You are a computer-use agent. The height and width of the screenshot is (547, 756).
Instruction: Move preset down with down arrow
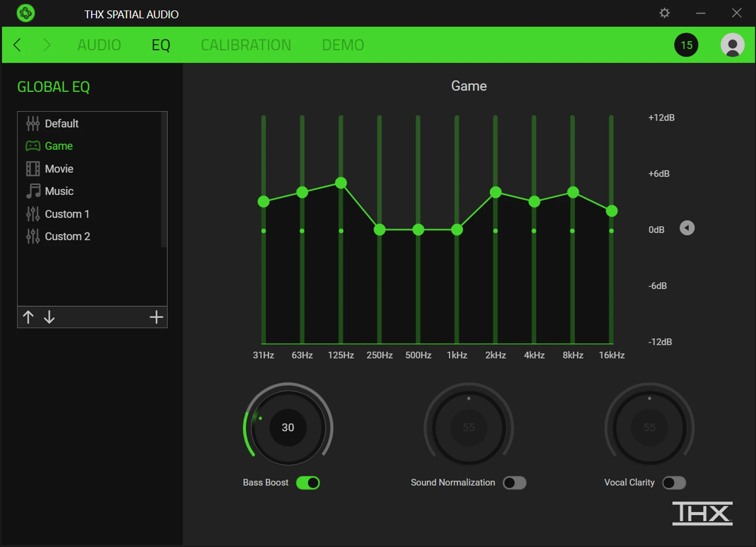point(49,317)
